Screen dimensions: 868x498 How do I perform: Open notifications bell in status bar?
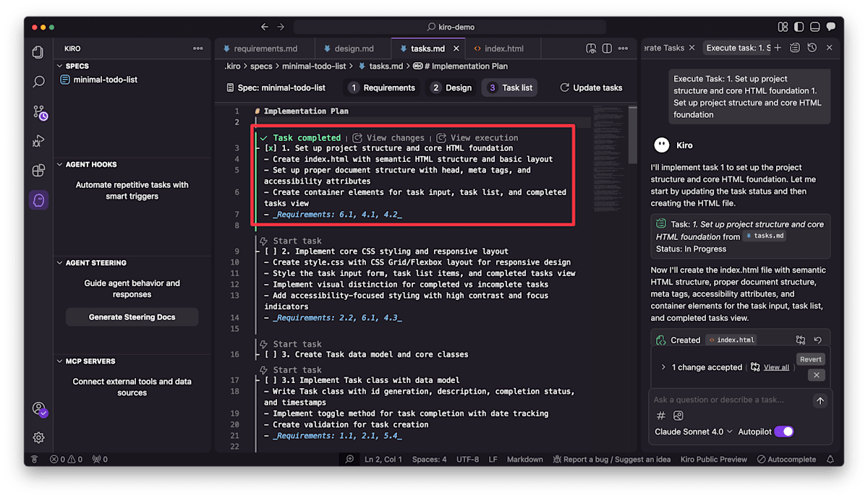830,459
